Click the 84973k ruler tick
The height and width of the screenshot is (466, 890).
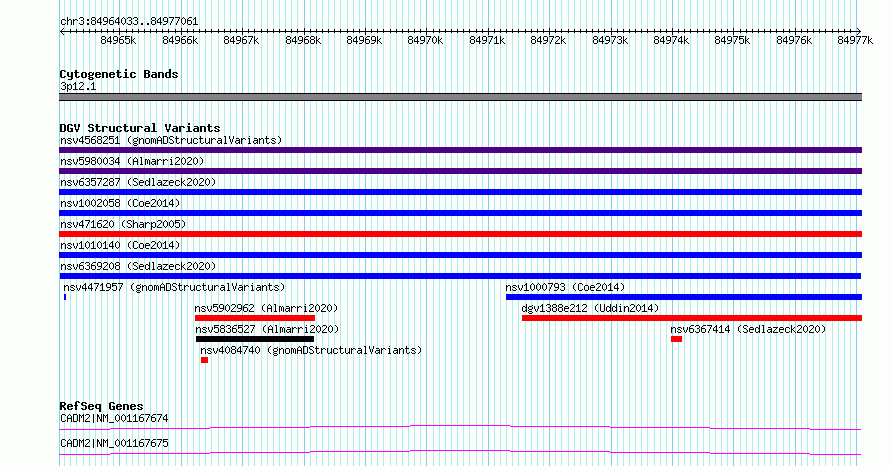pyautogui.click(x=610, y=40)
